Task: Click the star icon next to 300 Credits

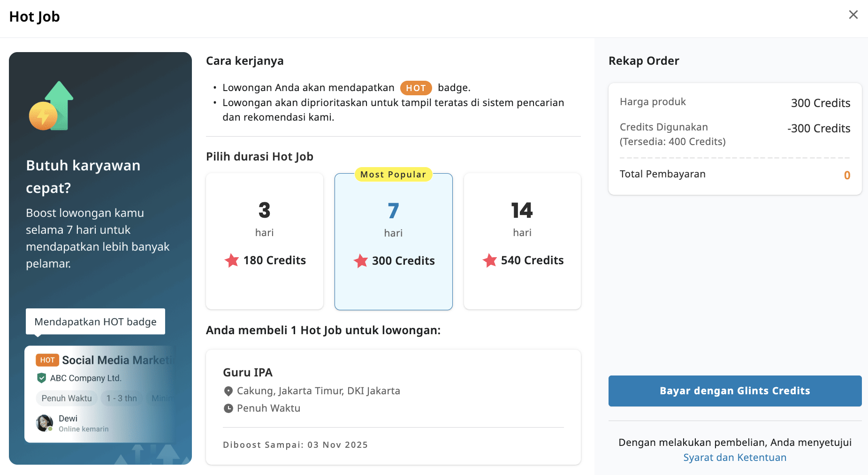Action: point(360,261)
